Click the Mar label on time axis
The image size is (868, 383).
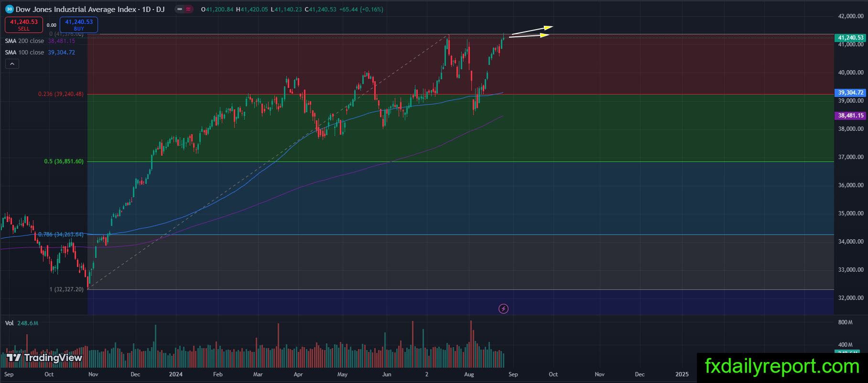coord(258,374)
